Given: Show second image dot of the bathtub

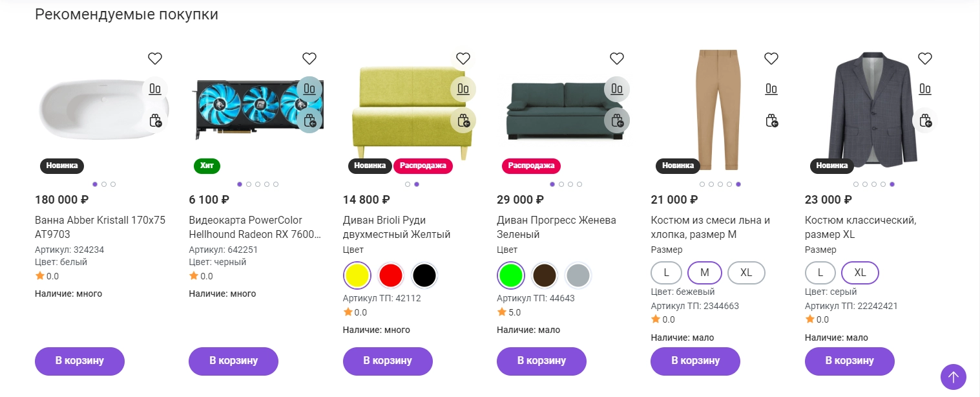Looking at the screenshot, I should coord(104,184).
